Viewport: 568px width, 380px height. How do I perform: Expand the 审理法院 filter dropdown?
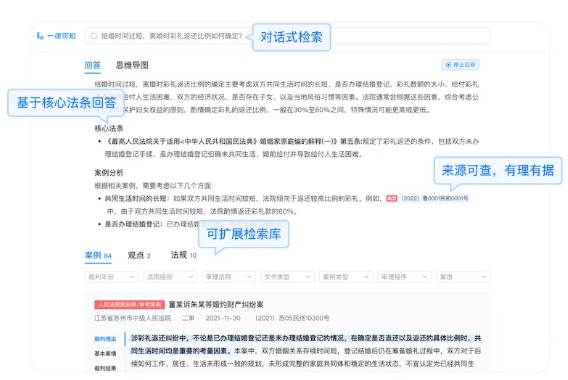(229, 277)
